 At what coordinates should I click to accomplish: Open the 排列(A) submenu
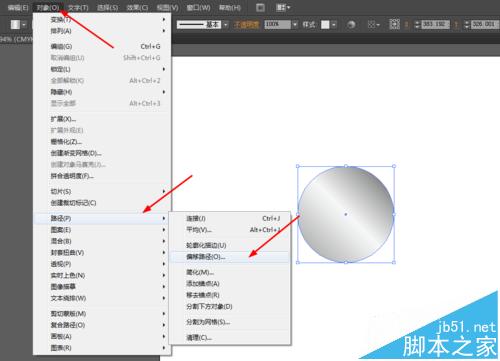tap(102, 31)
